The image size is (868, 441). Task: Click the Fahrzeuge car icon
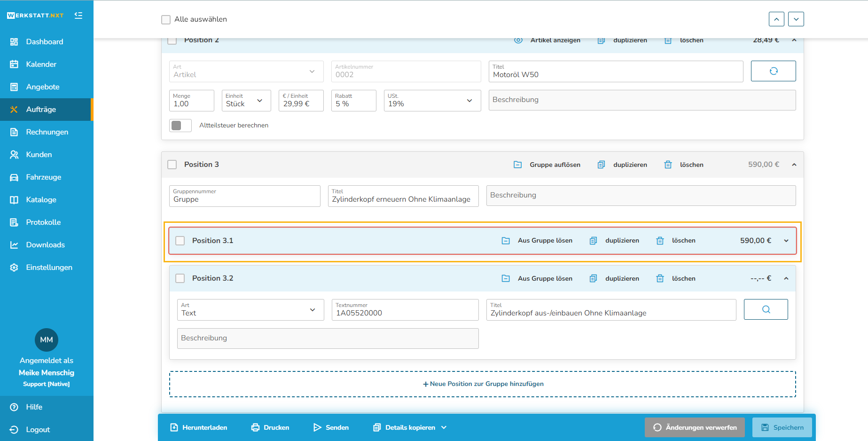click(x=14, y=177)
